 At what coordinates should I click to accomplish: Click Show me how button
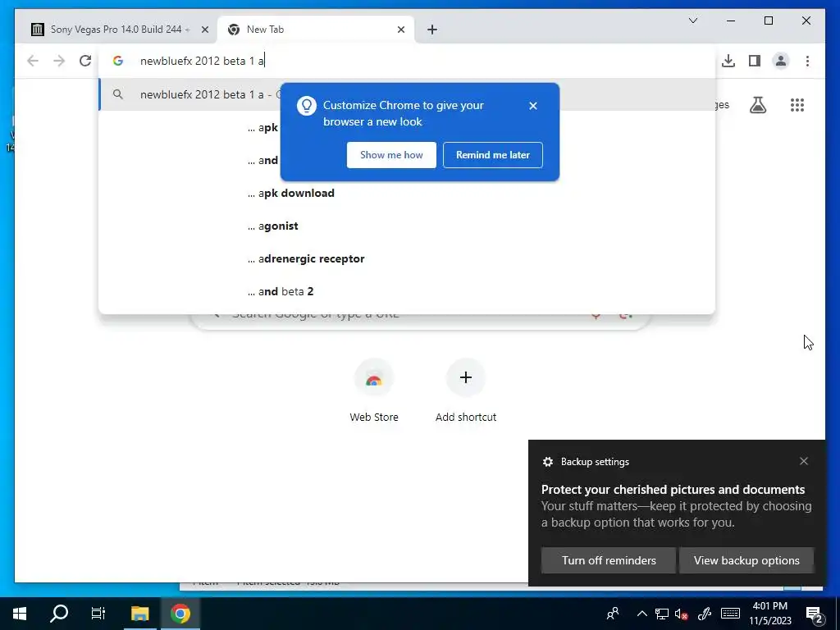coord(391,155)
